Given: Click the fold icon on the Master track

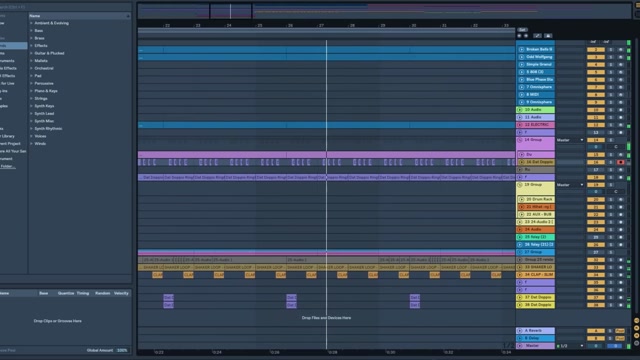Looking at the screenshot, I should click(x=520, y=346).
